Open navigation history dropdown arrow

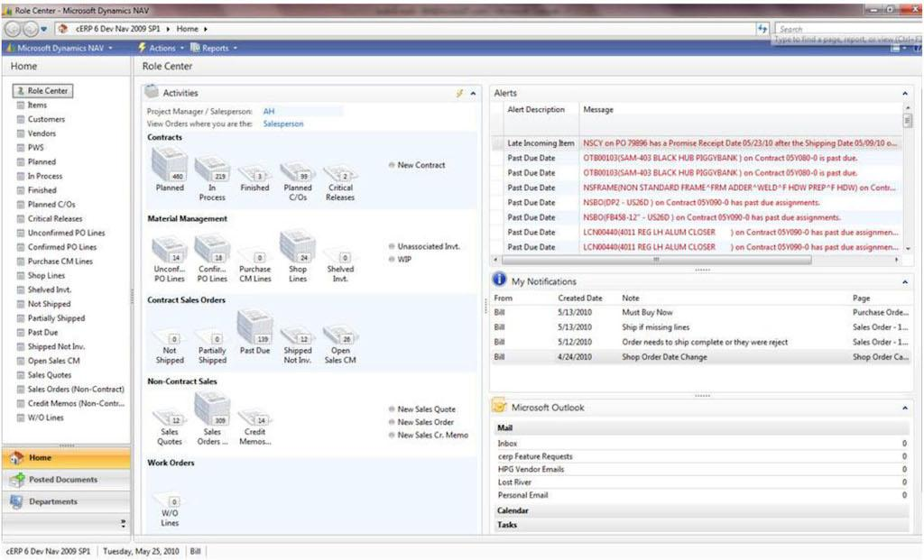pos(43,29)
